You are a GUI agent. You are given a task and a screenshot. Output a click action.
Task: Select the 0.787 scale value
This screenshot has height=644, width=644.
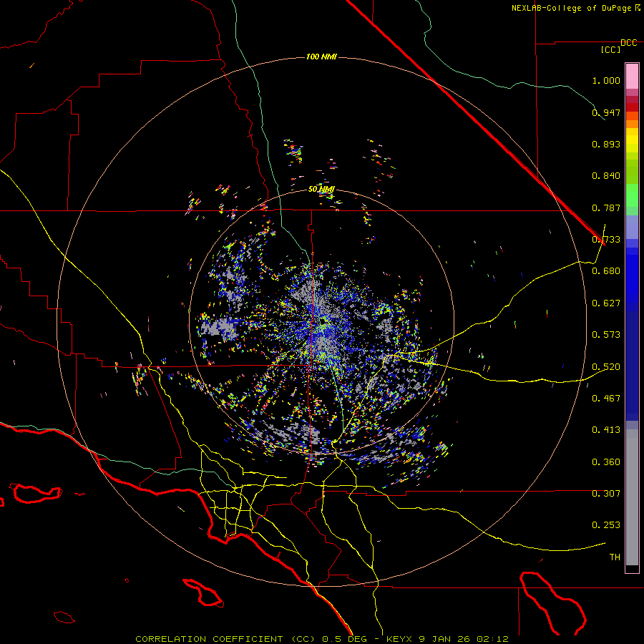[606, 208]
